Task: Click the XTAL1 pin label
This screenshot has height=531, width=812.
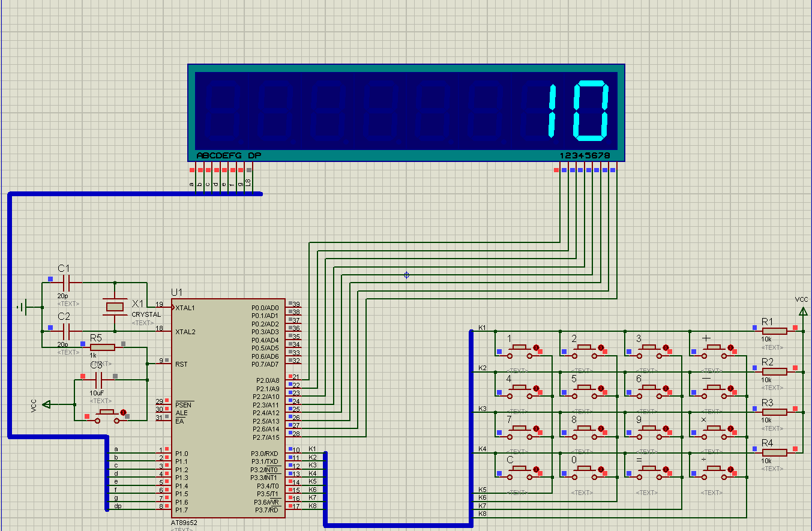Action: tap(185, 308)
